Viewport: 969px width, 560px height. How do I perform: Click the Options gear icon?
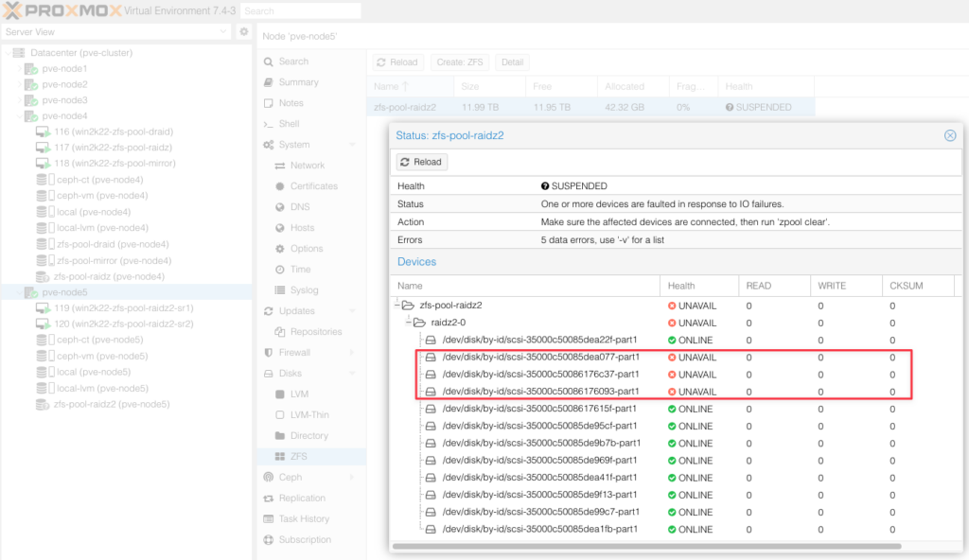point(280,249)
